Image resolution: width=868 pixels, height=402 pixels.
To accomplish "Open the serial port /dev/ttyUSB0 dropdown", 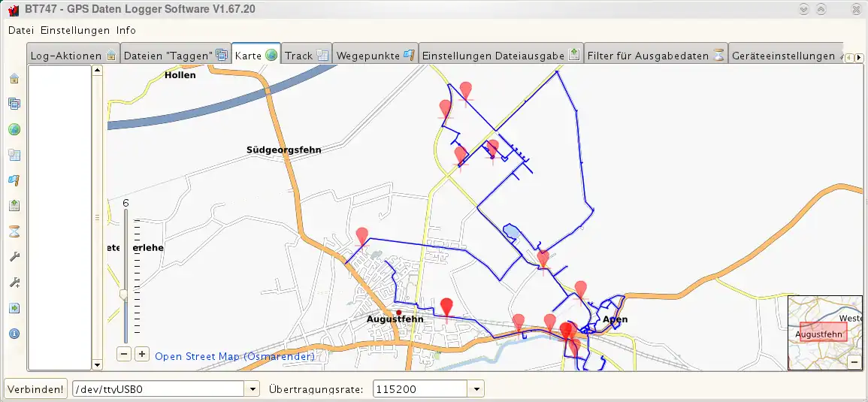I will (252, 389).
